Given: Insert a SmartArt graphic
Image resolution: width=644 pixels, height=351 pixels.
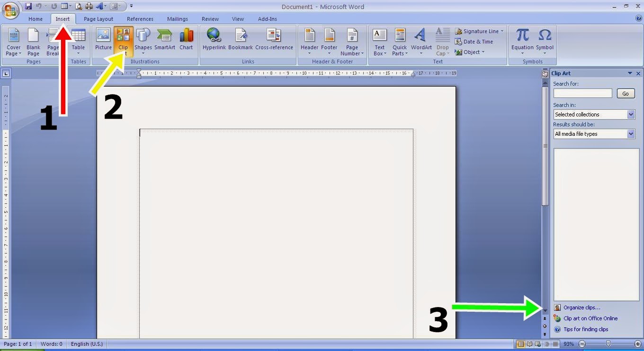Looking at the screenshot, I should 165,39.
